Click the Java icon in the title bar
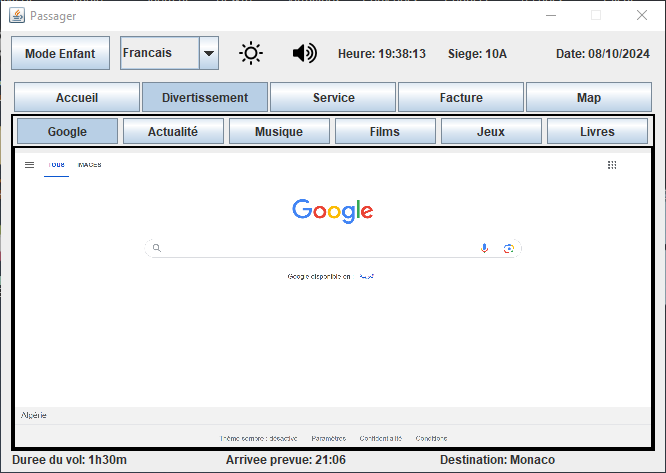Image resolution: width=666 pixels, height=473 pixels. point(17,15)
